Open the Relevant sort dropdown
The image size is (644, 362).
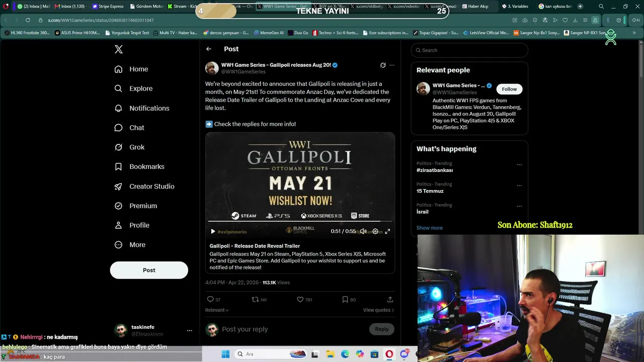coord(217,310)
